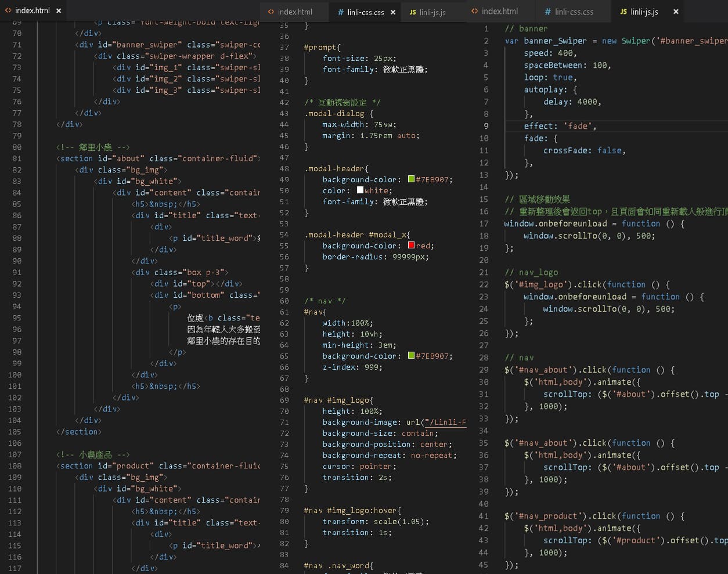Click 'margin: 1.75rem auto;' in the CSS pane
The image size is (728, 574).
tap(370, 135)
